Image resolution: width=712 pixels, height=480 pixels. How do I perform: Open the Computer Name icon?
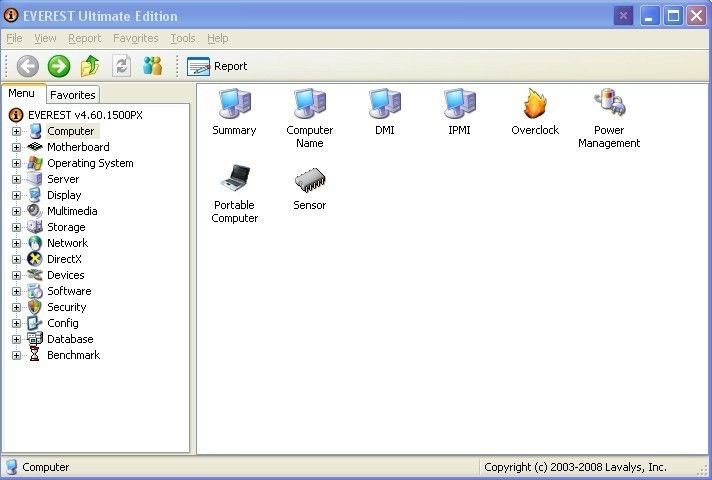click(x=309, y=104)
